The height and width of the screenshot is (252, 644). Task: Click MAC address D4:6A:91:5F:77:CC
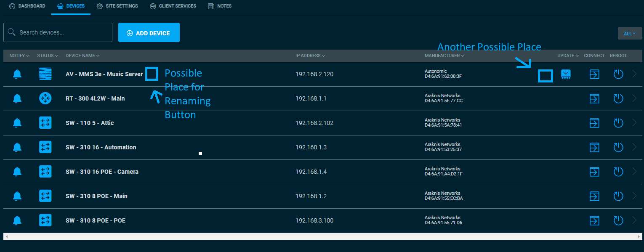point(444,101)
